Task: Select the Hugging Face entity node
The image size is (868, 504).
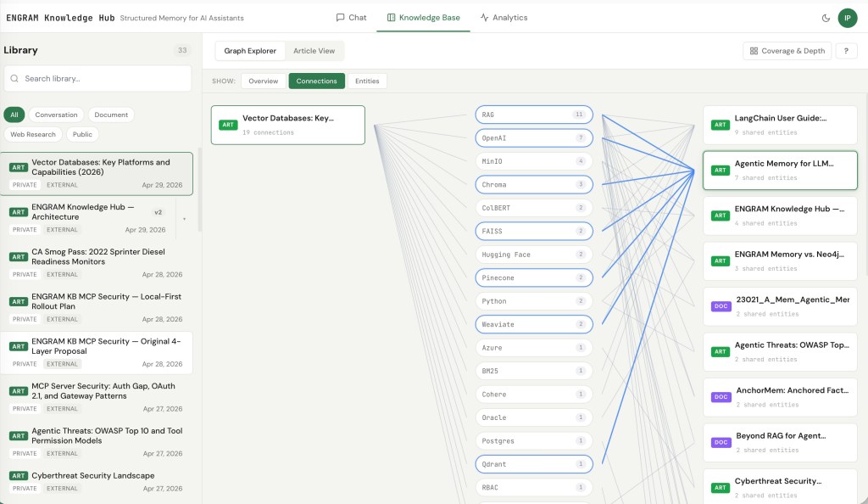Action: 534,255
